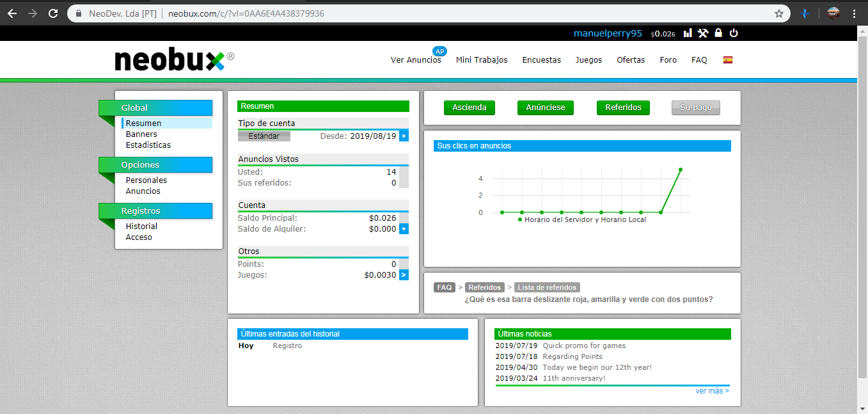Image resolution: width=868 pixels, height=414 pixels.
Task: Click the Saldo Principal $0.026 value
Action: (383, 218)
